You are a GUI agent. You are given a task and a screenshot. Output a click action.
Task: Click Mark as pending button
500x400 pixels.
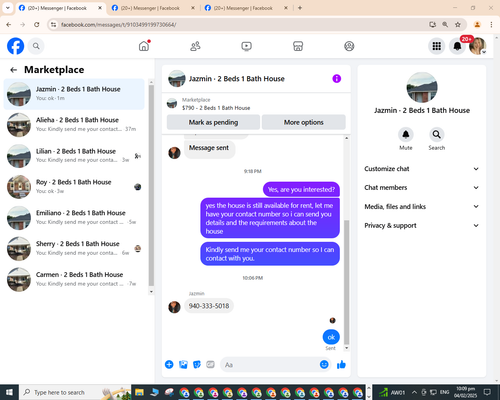(x=213, y=122)
